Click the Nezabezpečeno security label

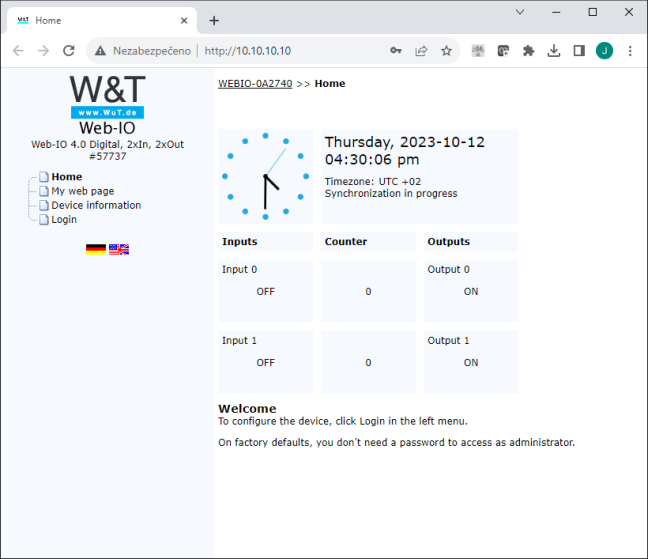click(x=152, y=51)
